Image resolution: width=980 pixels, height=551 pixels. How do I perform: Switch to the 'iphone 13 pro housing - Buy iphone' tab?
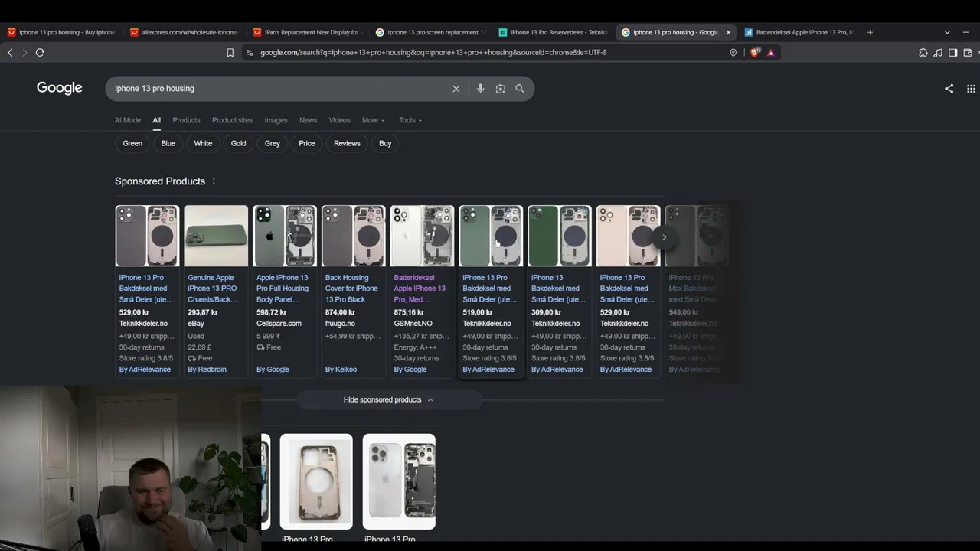(x=61, y=32)
